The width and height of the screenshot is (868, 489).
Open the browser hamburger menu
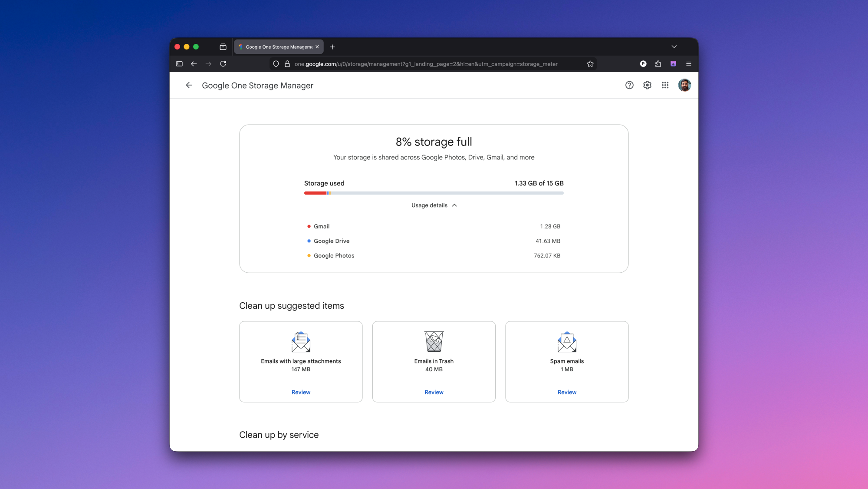click(x=688, y=63)
